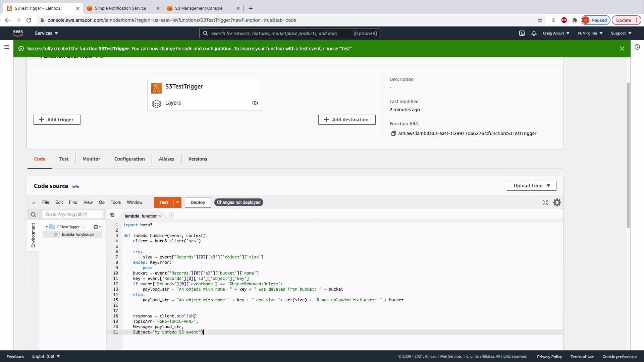Add a new editor tab with plus icon
The height and width of the screenshot is (362, 644).
(x=171, y=215)
